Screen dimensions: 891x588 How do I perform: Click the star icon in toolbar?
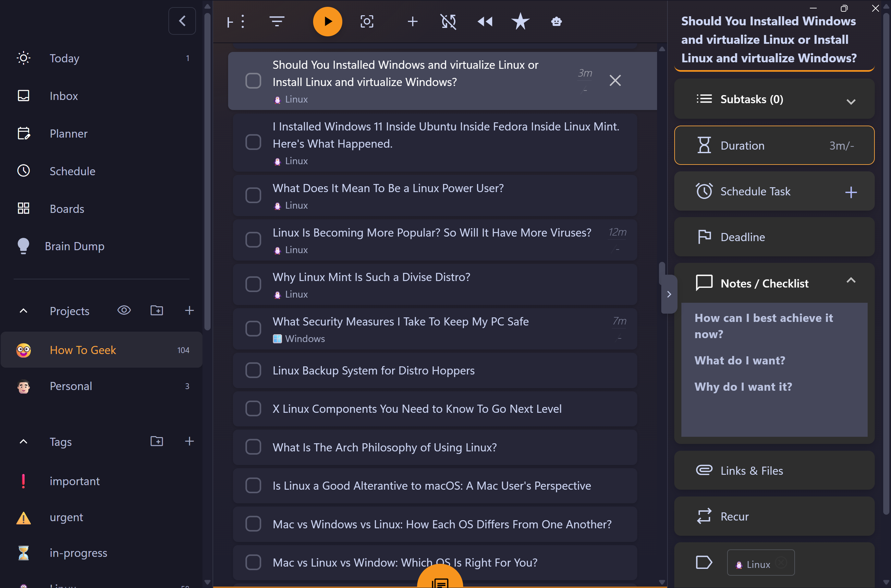(520, 21)
